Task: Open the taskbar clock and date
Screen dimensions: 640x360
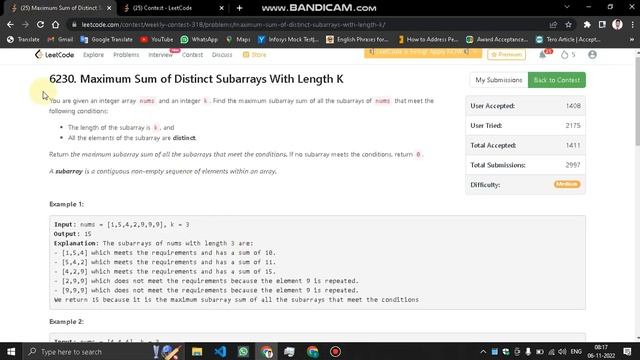Action: point(601,351)
